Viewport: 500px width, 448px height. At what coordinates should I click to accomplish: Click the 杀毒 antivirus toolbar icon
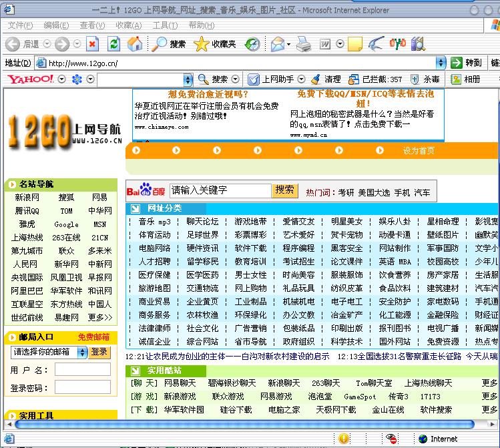(x=415, y=79)
